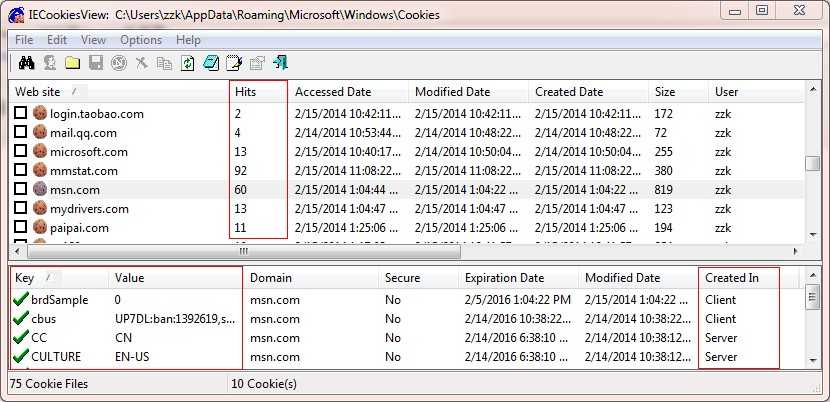Check the login.taobao.com checkbox
The image size is (830, 402).
20,113
